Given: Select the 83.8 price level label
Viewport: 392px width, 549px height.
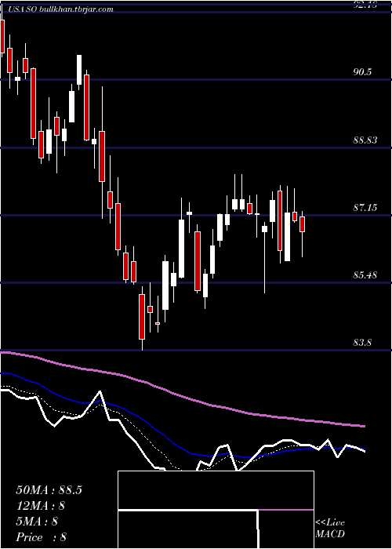Looking at the screenshot, I should click(362, 343).
